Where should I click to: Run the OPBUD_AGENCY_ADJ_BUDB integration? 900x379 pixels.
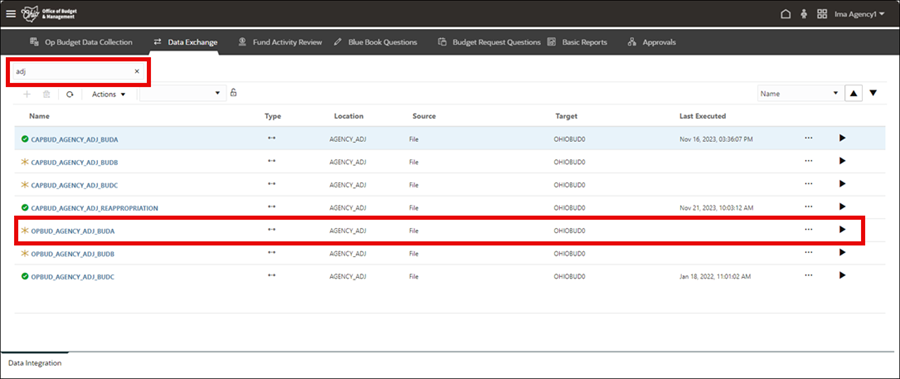(x=842, y=252)
